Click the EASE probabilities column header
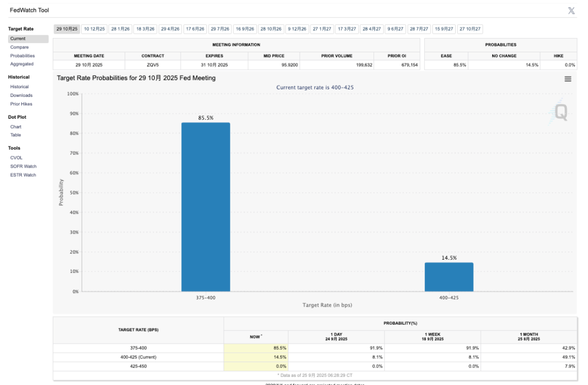This screenshot has width=588, height=385. click(446, 56)
